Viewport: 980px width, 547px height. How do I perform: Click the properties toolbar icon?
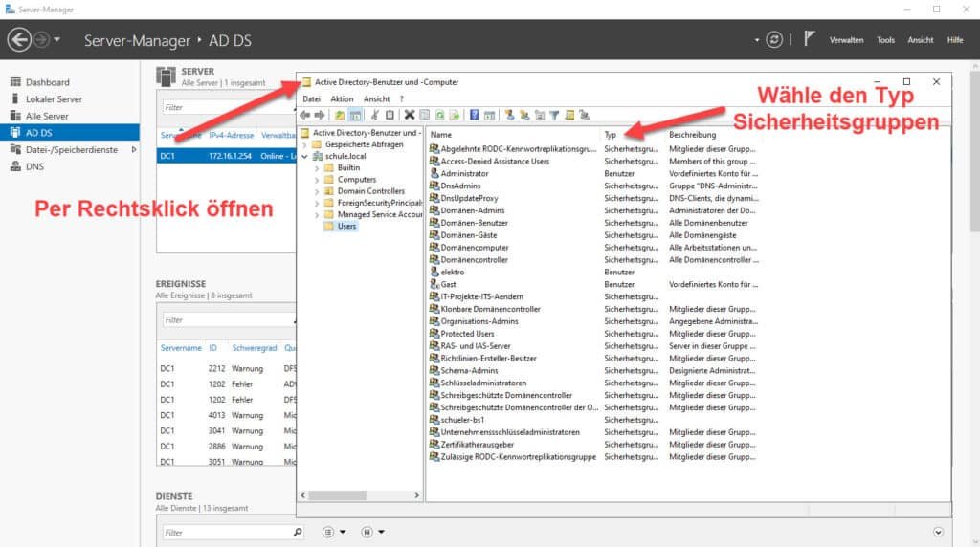(x=424, y=115)
